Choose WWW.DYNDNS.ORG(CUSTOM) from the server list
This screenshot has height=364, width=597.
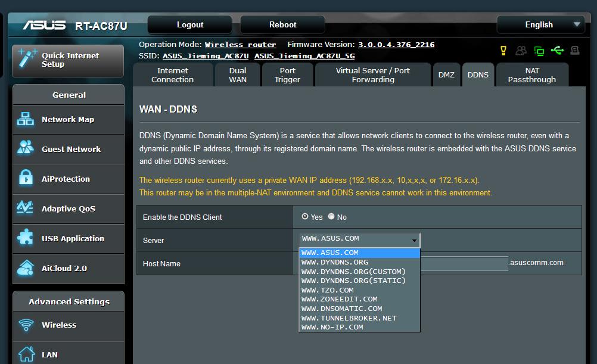pos(360,272)
